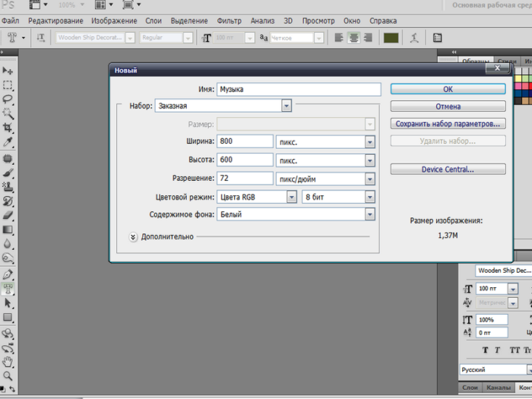Viewport: 532px width, 399px height.
Task: Select the Brush tool
Action: (x=8, y=173)
